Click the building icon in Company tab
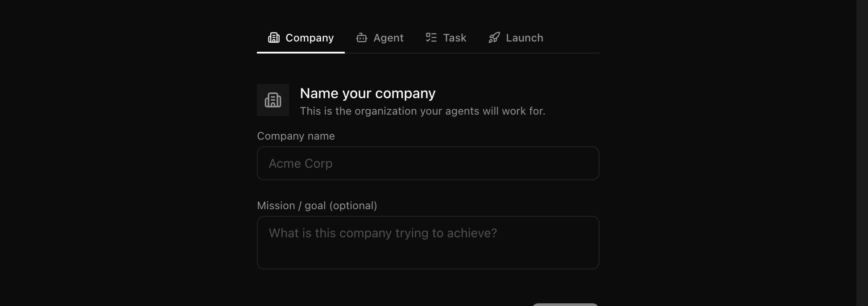 (273, 38)
